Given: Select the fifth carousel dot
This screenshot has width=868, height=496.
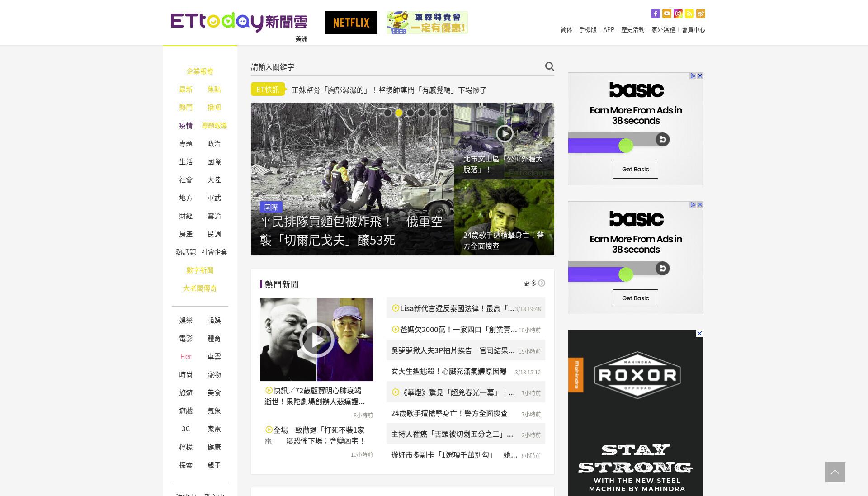Looking at the screenshot, I should click(x=433, y=113).
